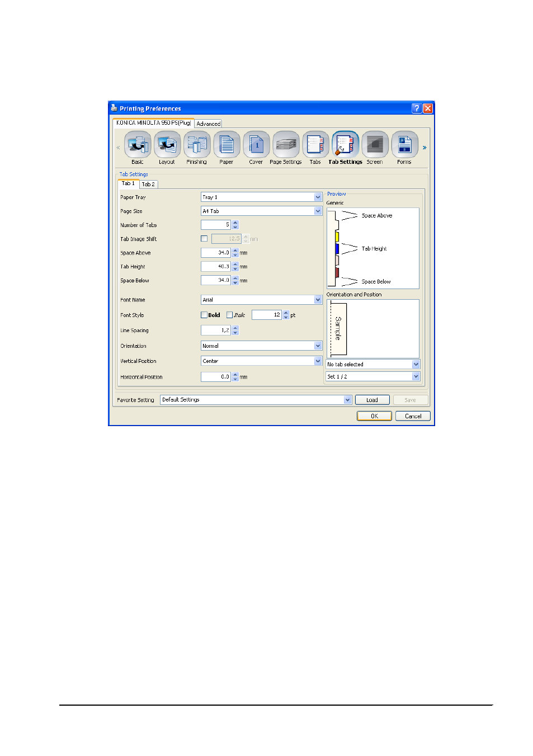Click the Sample tab orientation preview

click(338, 329)
